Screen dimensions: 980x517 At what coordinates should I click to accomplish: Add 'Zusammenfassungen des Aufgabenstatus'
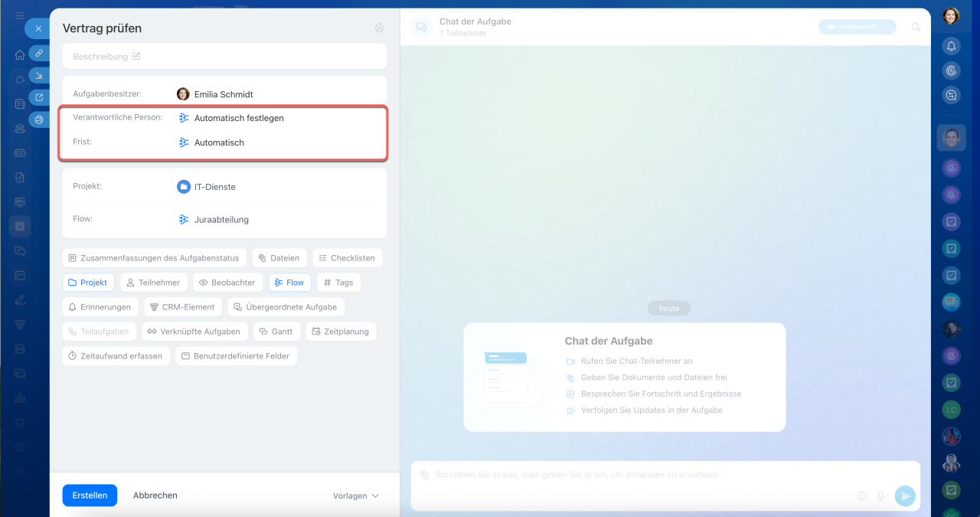[x=155, y=258]
